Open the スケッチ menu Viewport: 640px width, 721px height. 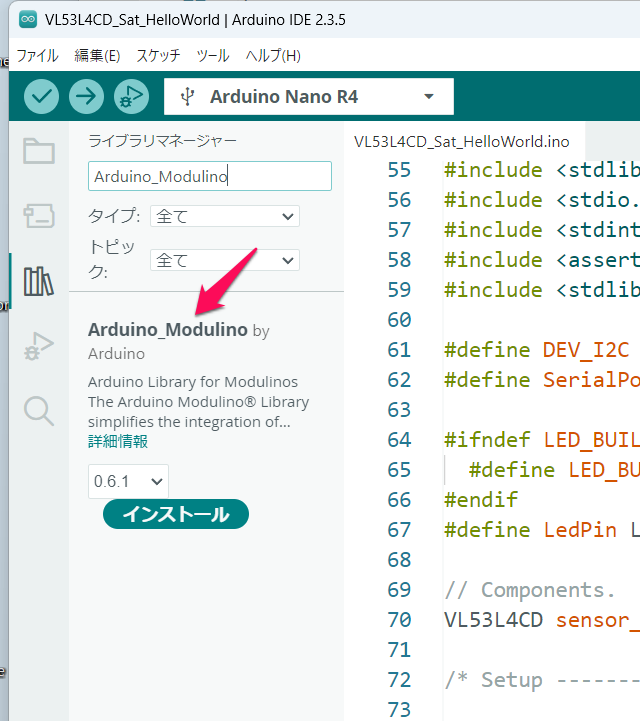(158, 55)
